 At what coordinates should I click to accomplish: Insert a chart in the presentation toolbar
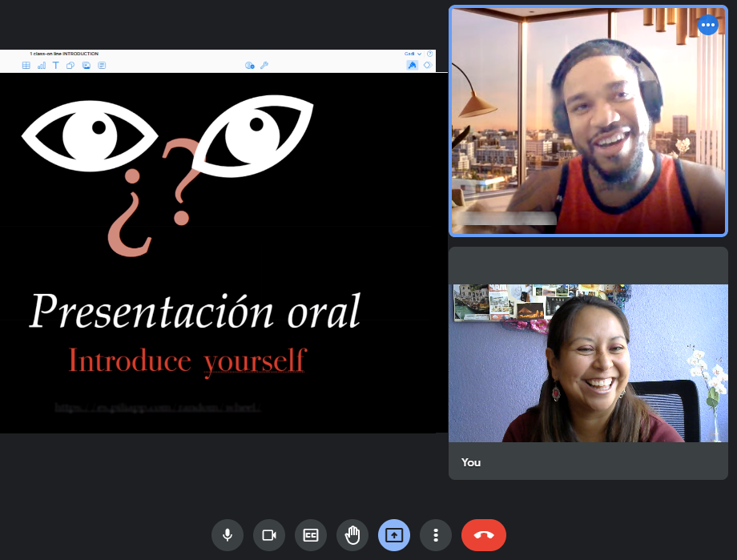(x=42, y=66)
